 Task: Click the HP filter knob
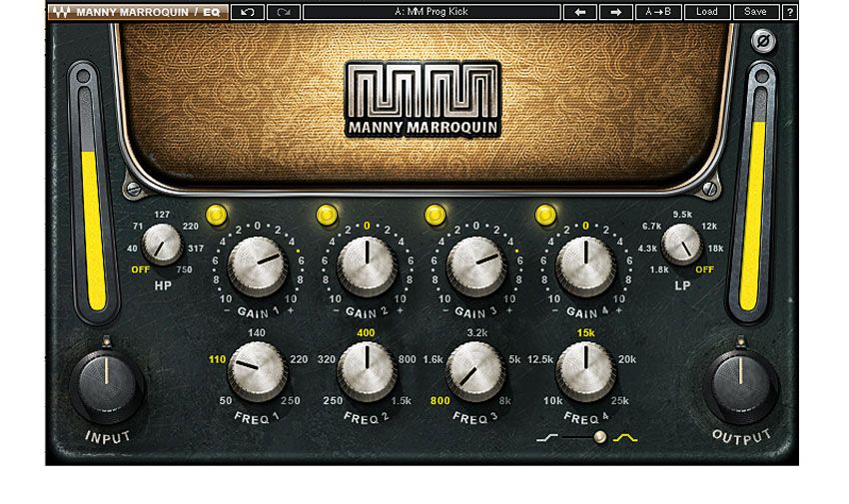coord(162,245)
